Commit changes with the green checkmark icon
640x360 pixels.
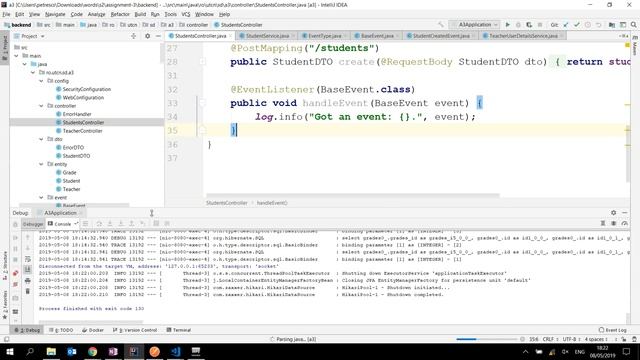[x=577, y=25]
